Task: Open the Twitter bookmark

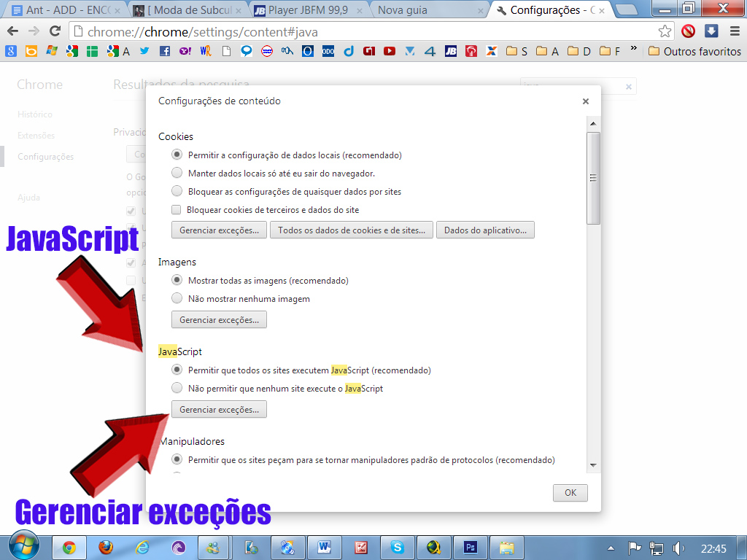Action: [x=144, y=51]
